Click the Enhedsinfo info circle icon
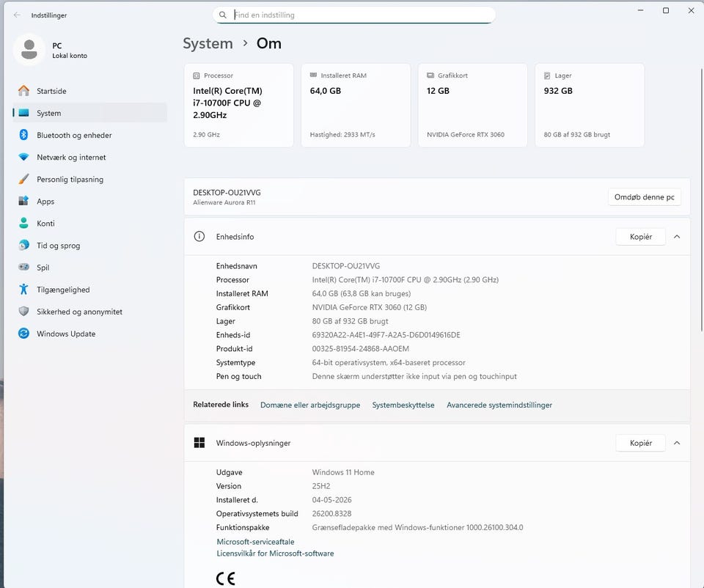The image size is (704, 588). 199,237
